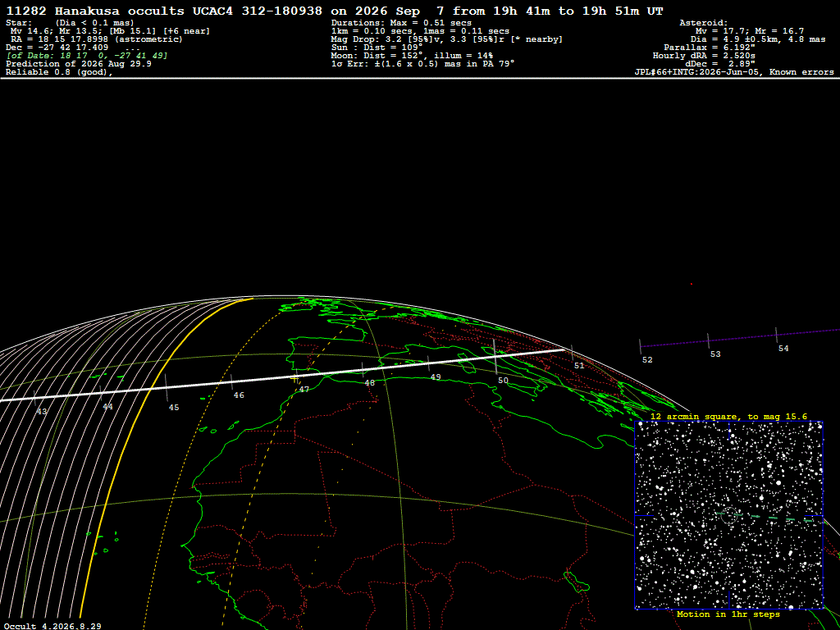The width and height of the screenshot is (840, 630).
Task: Click the '12 arcmin square, to mag 15.6' caption
Action: pyautogui.click(x=728, y=416)
